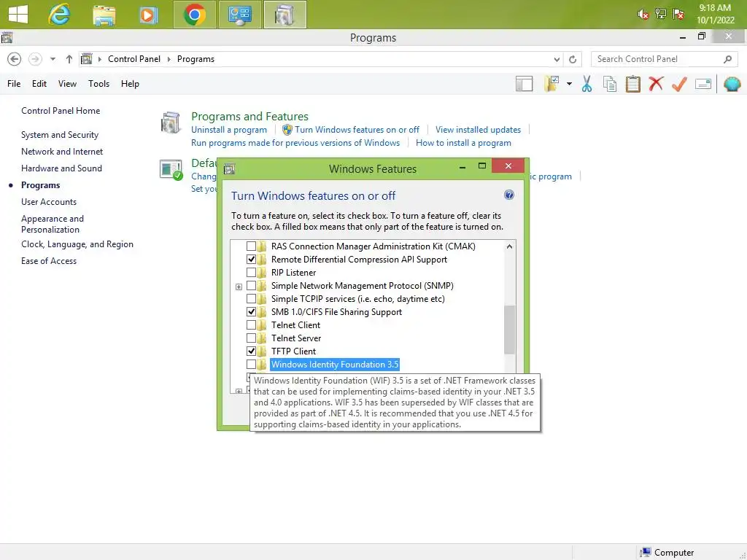747x560 pixels.
Task: Uncheck Remote Differential Compression API Support
Action: click(251, 260)
